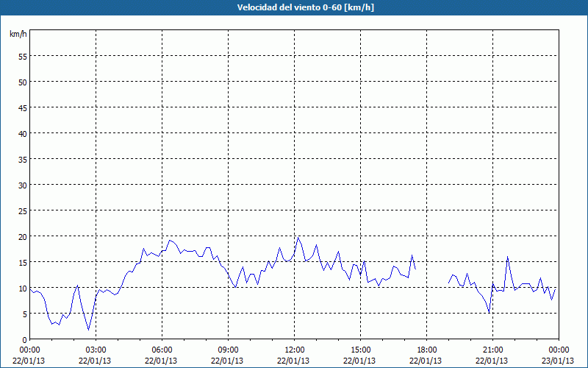Image resolution: width=588 pixels, height=368 pixels.
Task: Click the wind speed peak just after 12:00
Action: (298, 237)
